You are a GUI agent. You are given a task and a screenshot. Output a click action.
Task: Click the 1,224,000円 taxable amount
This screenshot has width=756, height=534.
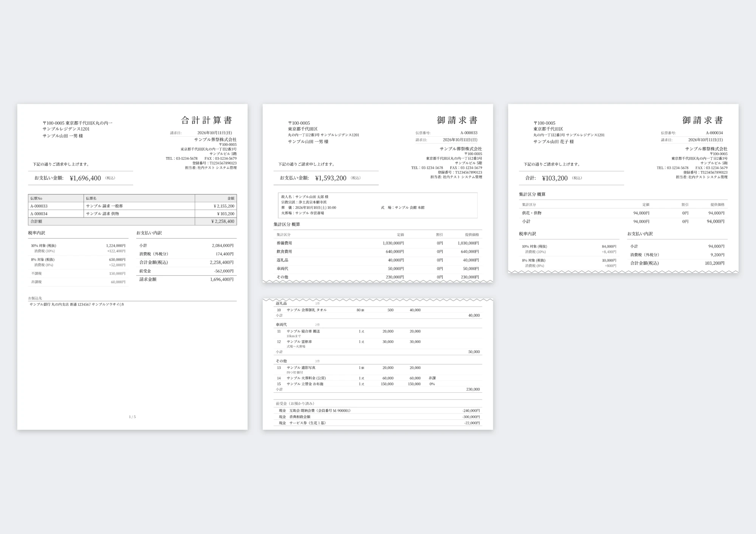click(x=116, y=245)
